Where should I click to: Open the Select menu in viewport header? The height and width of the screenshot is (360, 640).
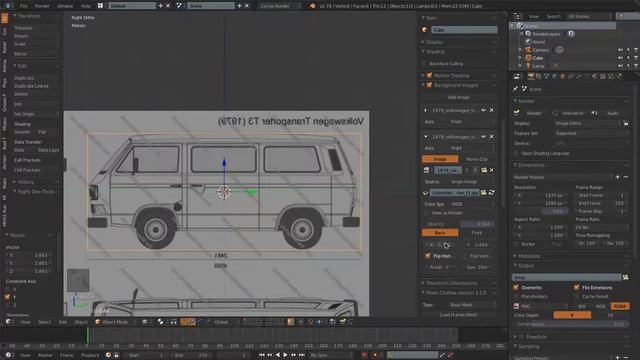pos(44,322)
